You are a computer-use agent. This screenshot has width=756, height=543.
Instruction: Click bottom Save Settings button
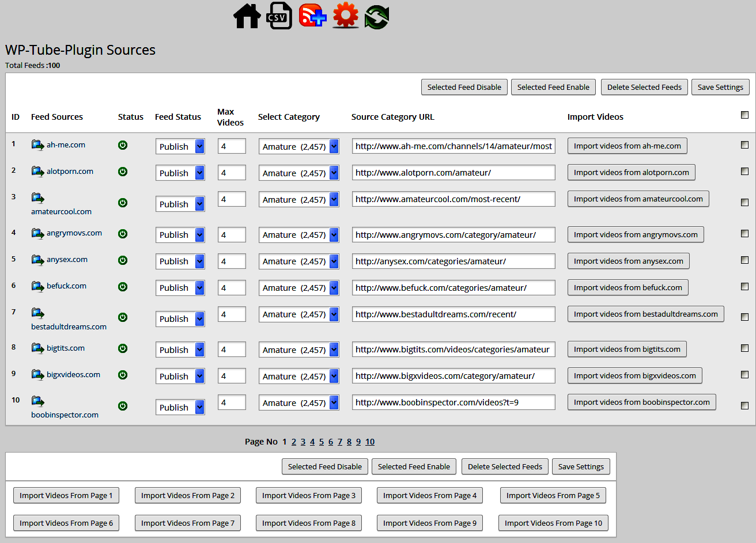pos(581,466)
